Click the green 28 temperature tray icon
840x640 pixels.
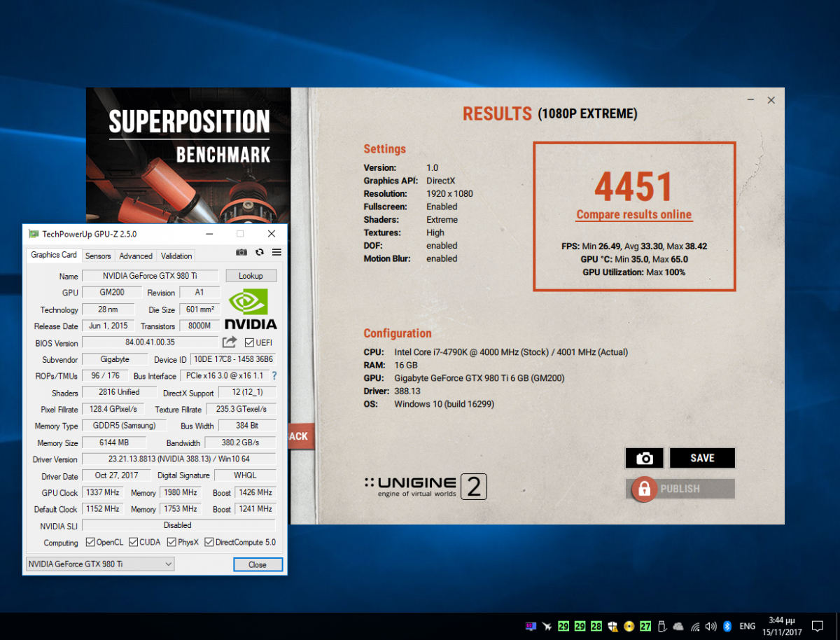tap(596, 626)
